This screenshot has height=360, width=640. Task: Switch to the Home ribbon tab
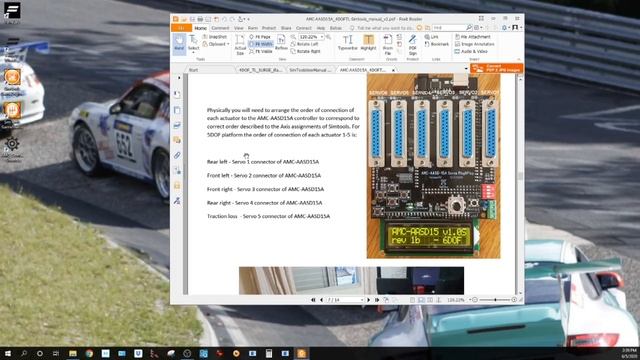click(200, 28)
